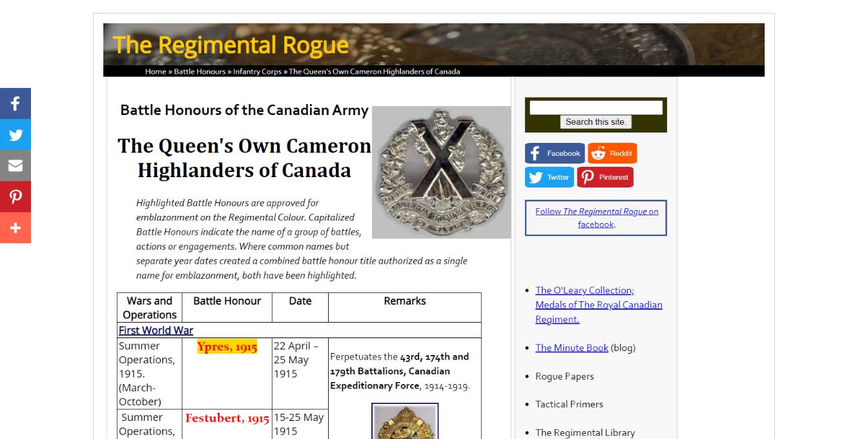
Task: Follow The Regimental Rogue on facebook link
Action: 596,218
